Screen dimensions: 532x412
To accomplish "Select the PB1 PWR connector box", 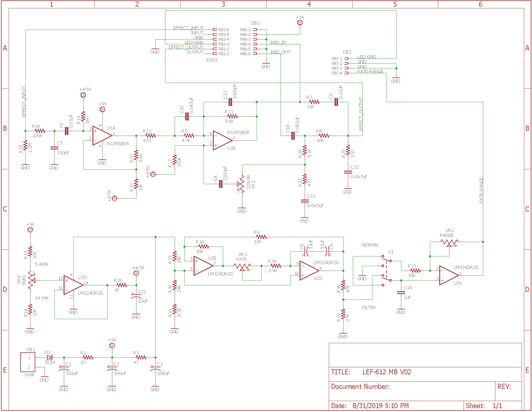I will click(x=28, y=362).
